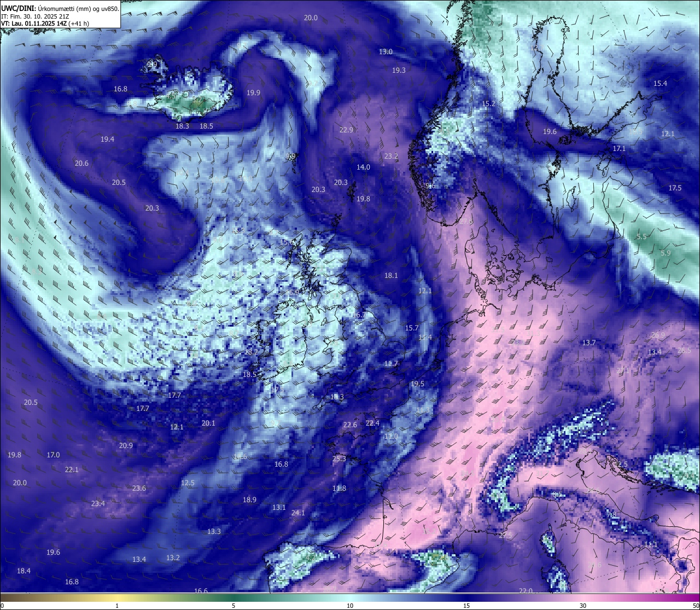Select the value 20.9 on the map

pos(126,445)
